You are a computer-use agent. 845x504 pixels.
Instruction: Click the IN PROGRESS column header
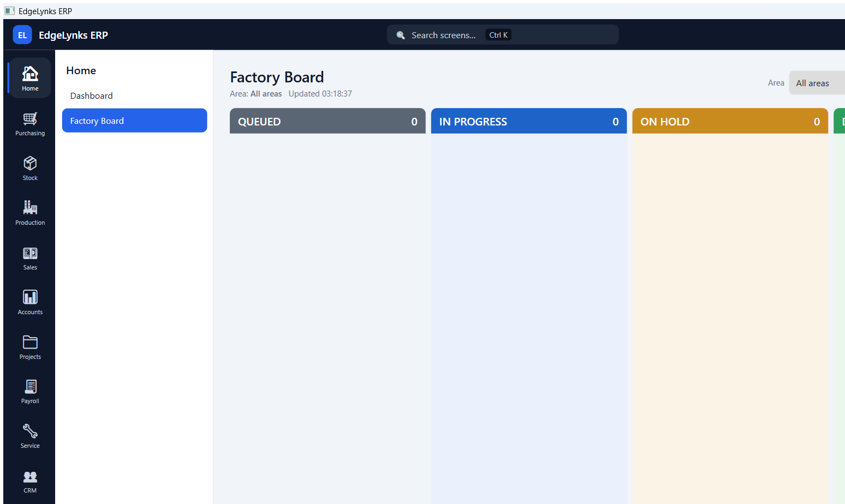tap(528, 121)
